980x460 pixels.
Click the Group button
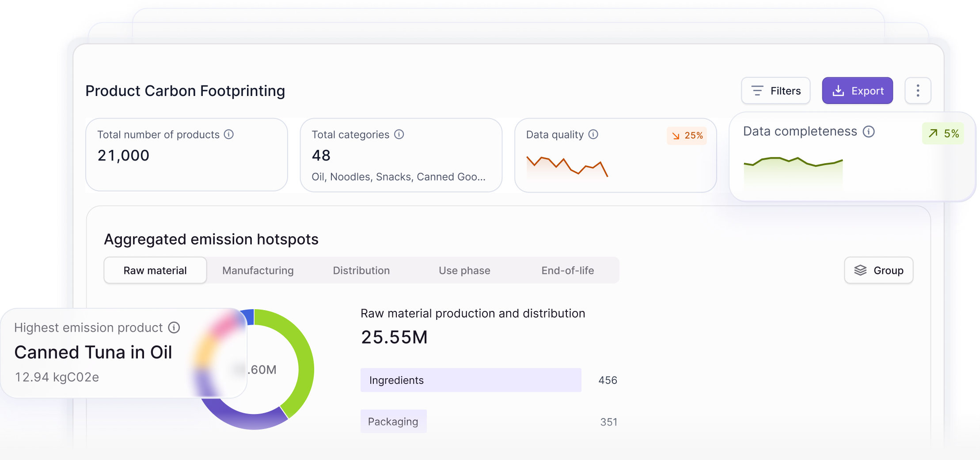pyautogui.click(x=878, y=270)
